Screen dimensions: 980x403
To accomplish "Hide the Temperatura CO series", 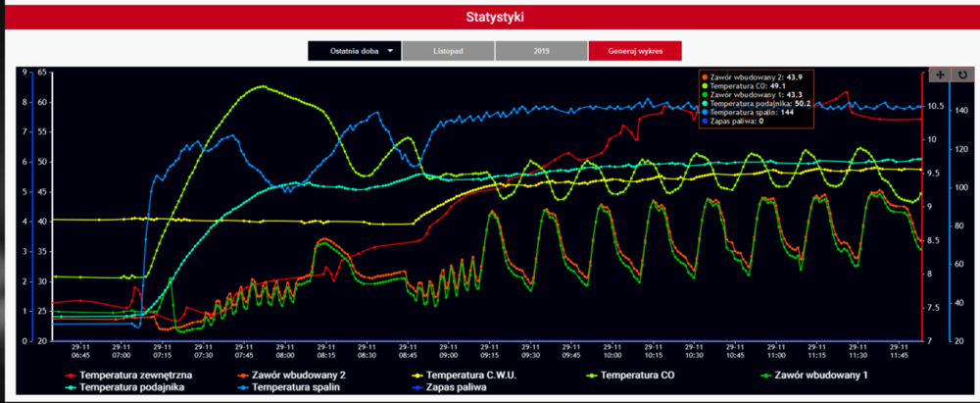I will tap(642, 375).
